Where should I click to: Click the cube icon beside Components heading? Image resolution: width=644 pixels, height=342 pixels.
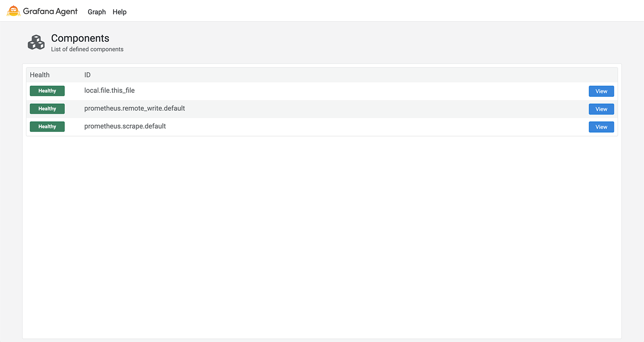(36, 42)
